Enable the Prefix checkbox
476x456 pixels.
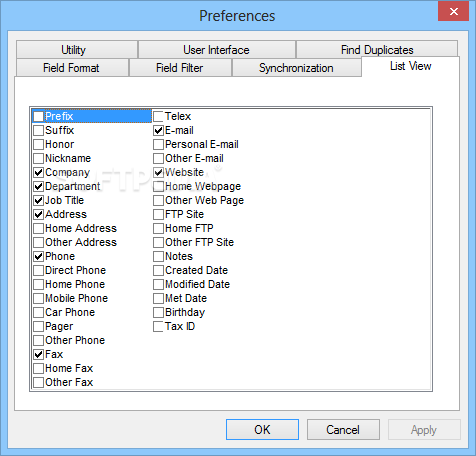[x=39, y=116]
